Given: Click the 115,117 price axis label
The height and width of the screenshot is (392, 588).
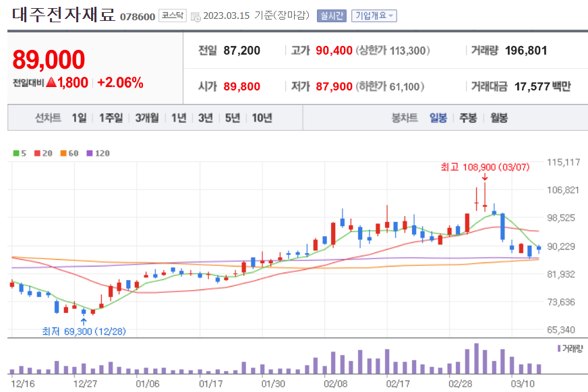Looking at the screenshot, I should [x=563, y=162].
